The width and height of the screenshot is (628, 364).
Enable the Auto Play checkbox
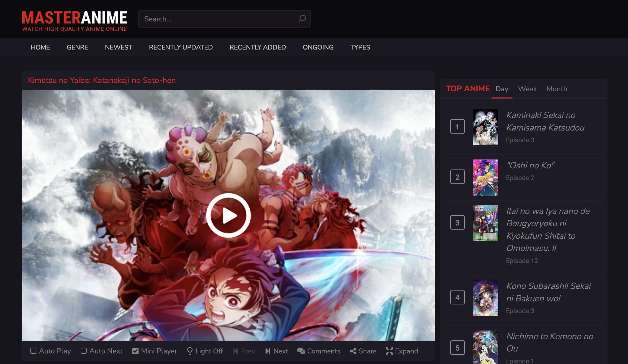pyautogui.click(x=33, y=351)
